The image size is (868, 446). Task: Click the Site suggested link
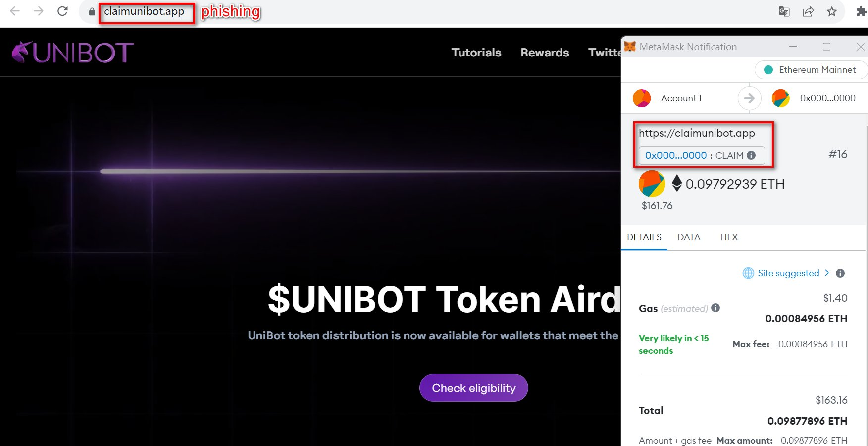(x=788, y=273)
